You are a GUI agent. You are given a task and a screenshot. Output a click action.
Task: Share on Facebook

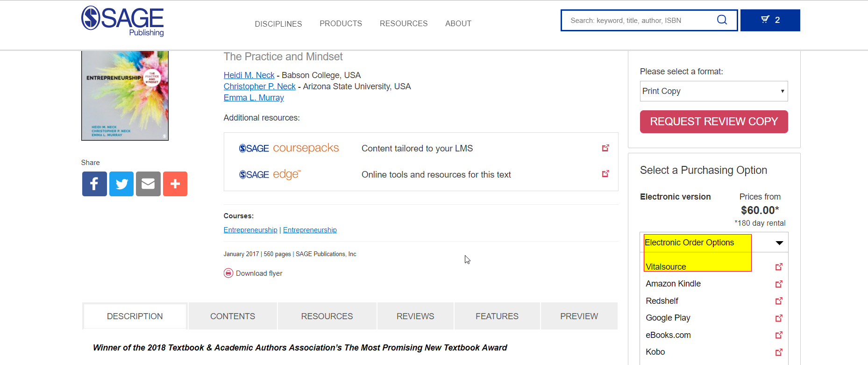pyautogui.click(x=94, y=184)
